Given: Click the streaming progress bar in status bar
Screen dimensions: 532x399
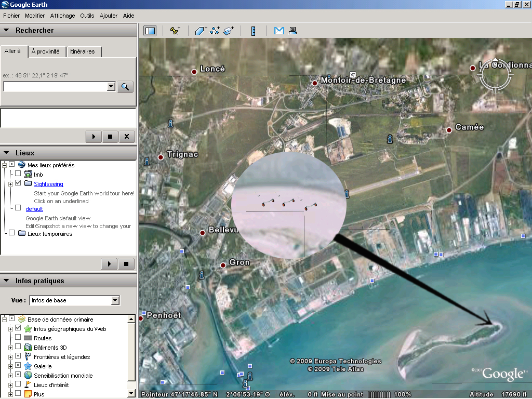Looking at the screenshot, I should pos(379,395).
